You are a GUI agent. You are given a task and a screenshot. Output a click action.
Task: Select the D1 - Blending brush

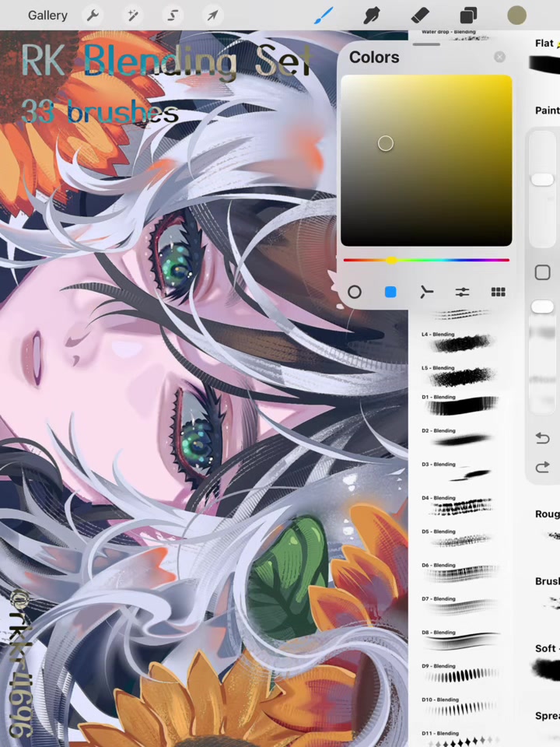click(x=459, y=405)
